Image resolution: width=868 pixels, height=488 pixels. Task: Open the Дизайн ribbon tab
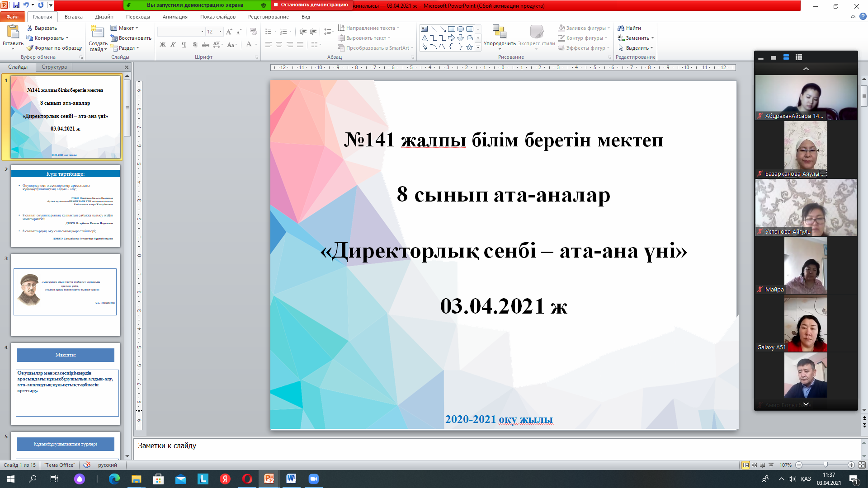coord(104,17)
